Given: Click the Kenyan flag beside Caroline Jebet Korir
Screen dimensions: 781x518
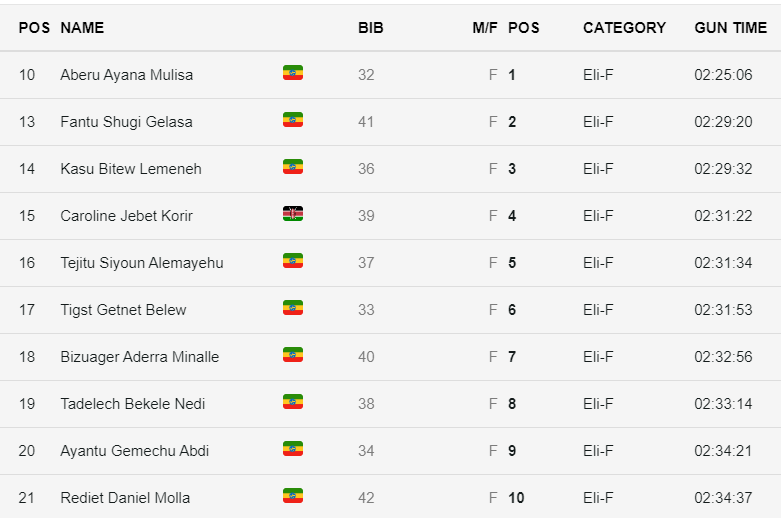Looking at the screenshot, I should (x=293, y=214).
